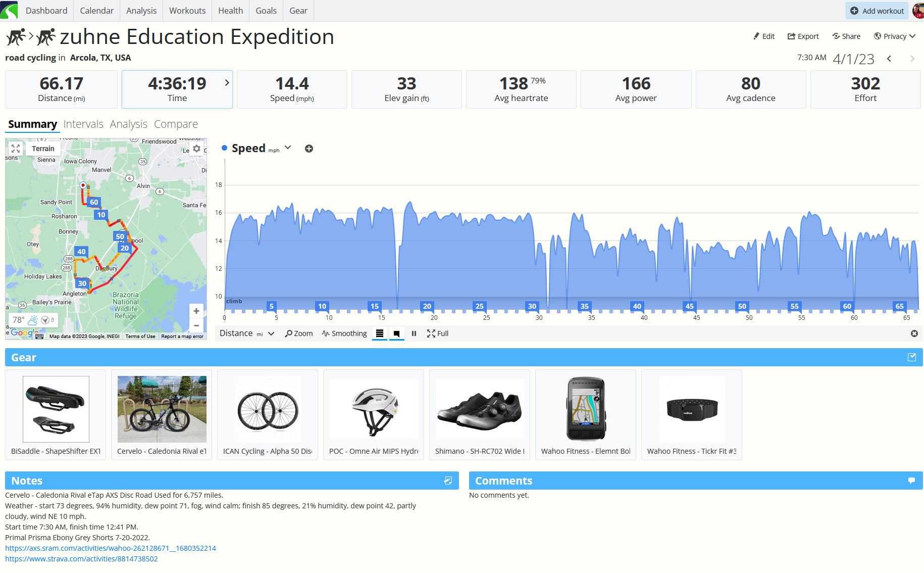
Task: Toggle the chart fill display button
Action: coord(397,333)
